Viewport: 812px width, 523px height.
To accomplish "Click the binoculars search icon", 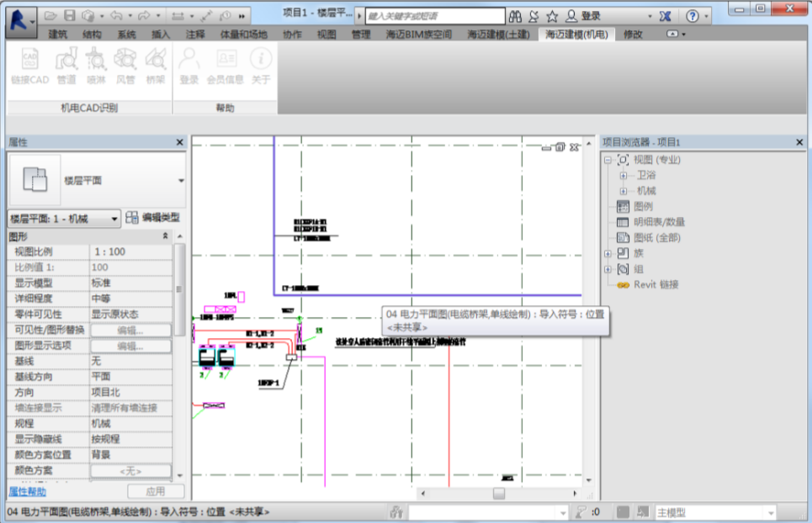I will tap(515, 16).
